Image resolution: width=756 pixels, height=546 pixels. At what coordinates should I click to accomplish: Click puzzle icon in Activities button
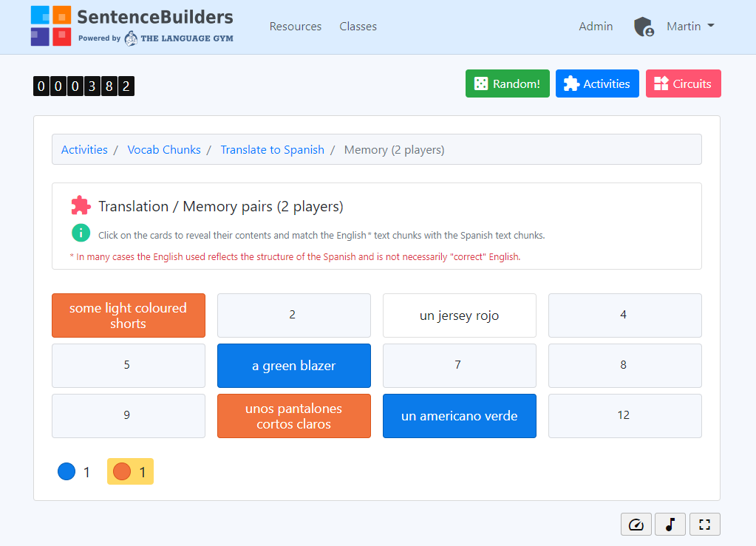[571, 83]
